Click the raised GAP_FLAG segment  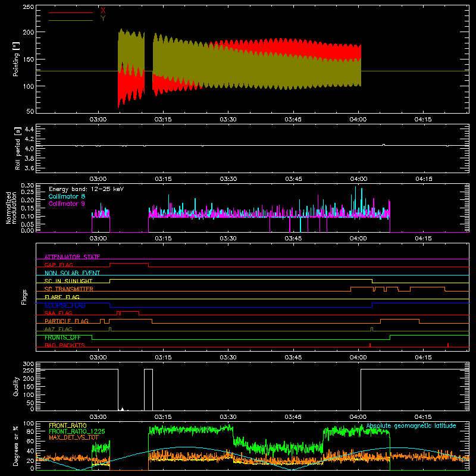(x=129, y=264)
